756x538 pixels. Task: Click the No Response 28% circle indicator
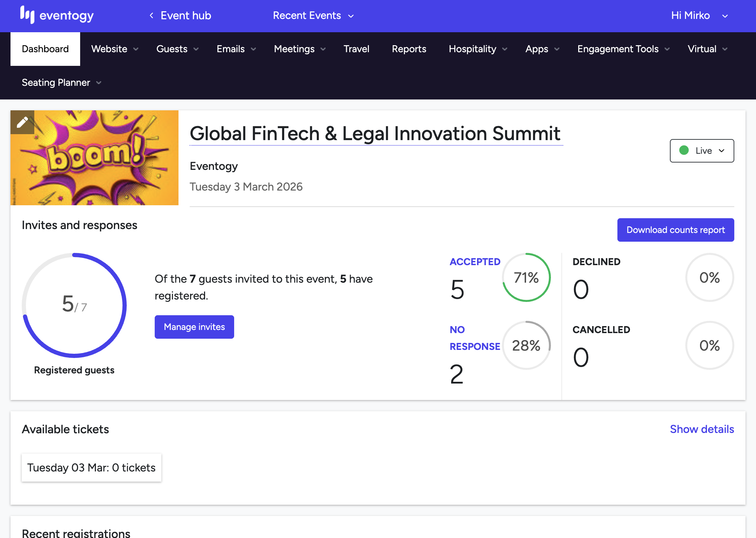coord(526,345)
